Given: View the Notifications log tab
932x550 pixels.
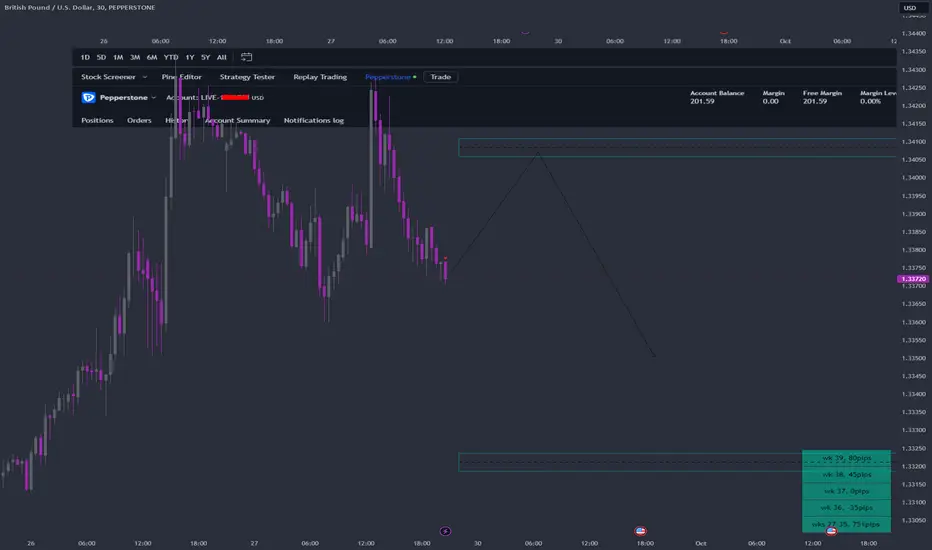Looking at the screenshot, I should (x=314, y=120).
